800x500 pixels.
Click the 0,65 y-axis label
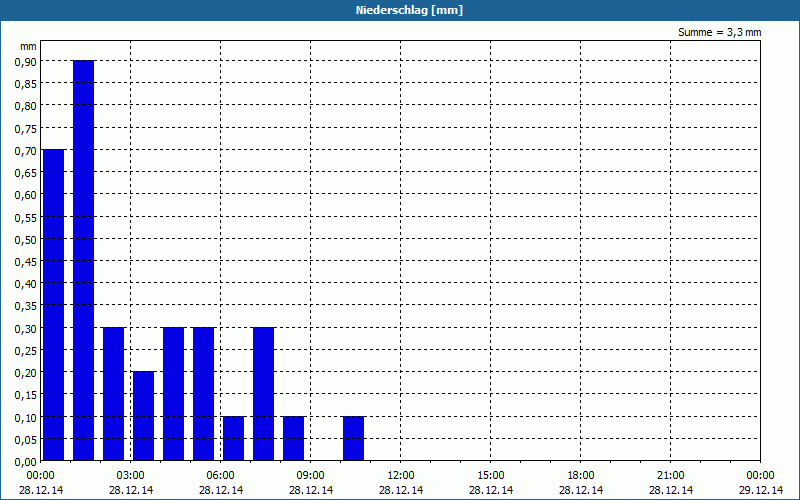click(26, 173)
